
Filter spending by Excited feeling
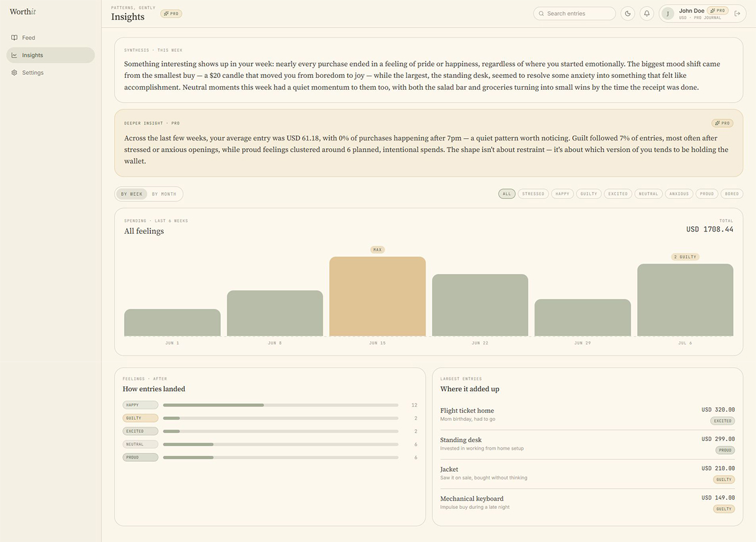(618, 194)
